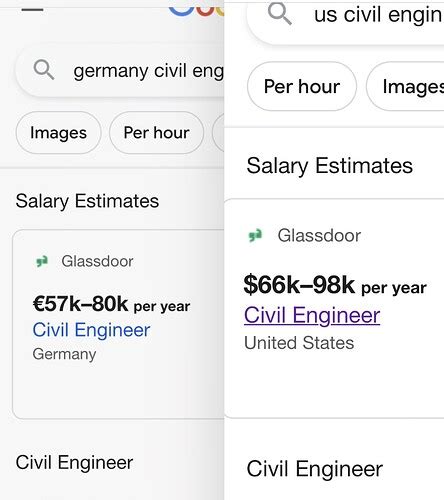Click Glassdoor source name in US card
Viewport: 444px width, 500px height.
click(x=319, y=236)
